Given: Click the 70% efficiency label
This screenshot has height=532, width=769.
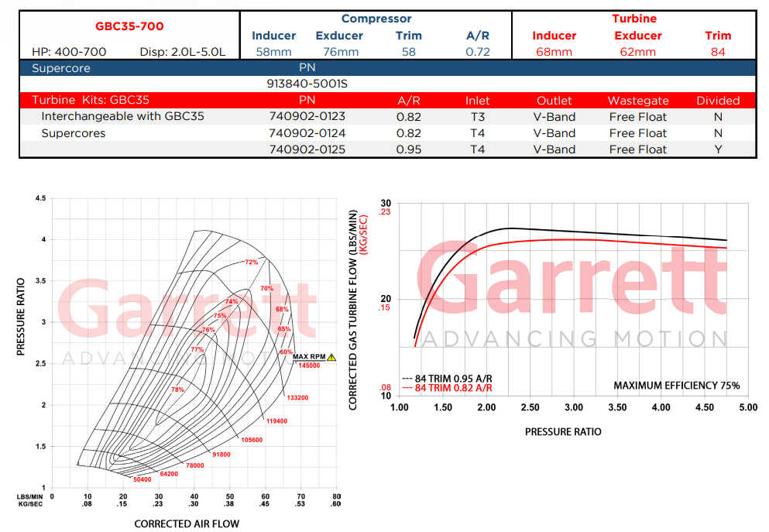Looking at the screenshot, I should (x=267, y=288).
